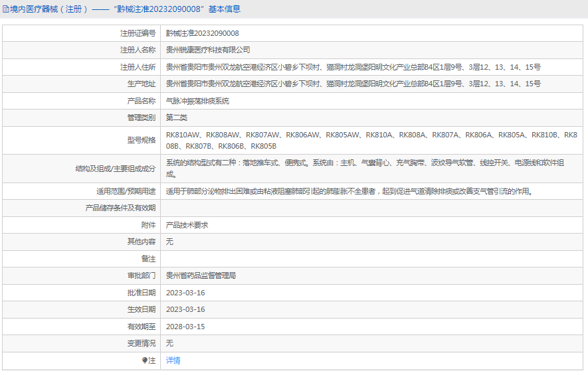Select the 第二类 category value
This screenshot has height=375, width=588.
point(177,117)
